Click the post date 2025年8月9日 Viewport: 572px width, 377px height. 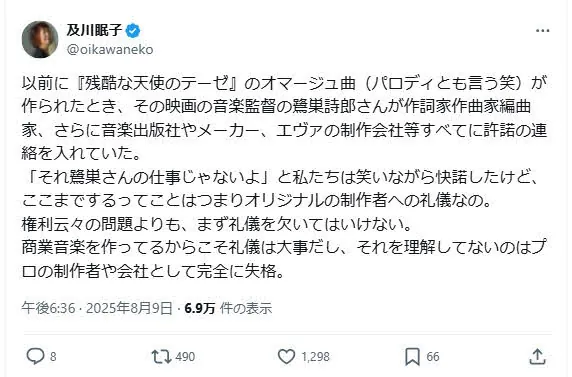[129, 308]
